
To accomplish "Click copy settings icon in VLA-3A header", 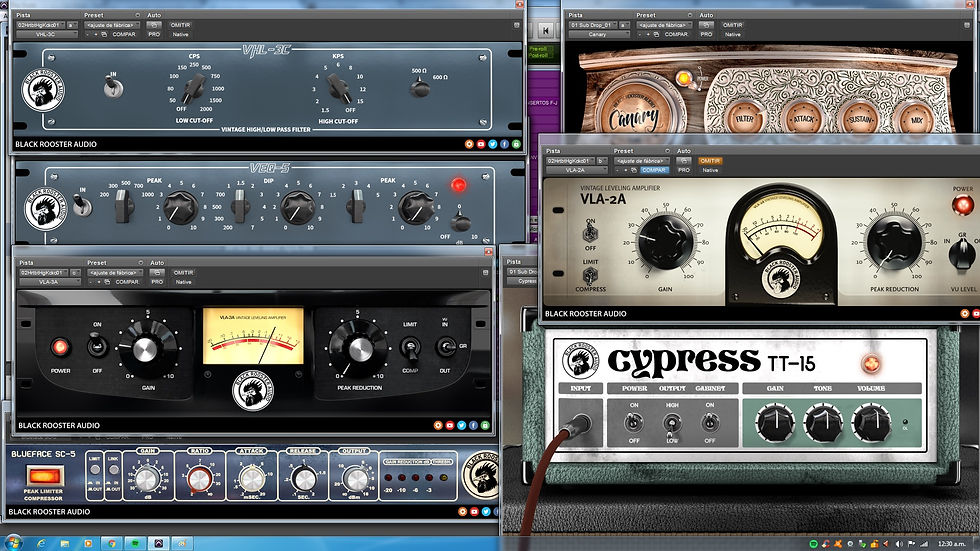I will (107, 282).
